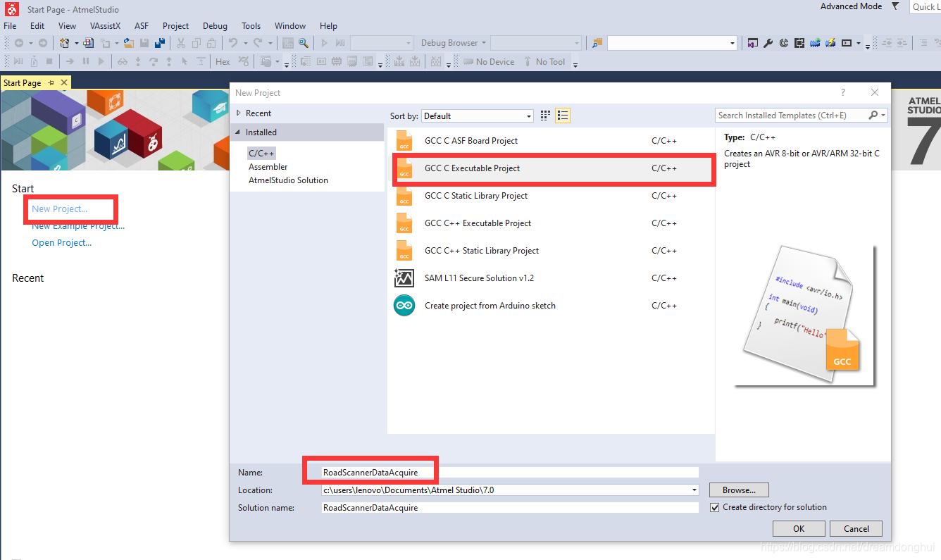Open the Tools menu
Image resolution: width=941 pixels, height=560 pixels.
tap(251, 26)
